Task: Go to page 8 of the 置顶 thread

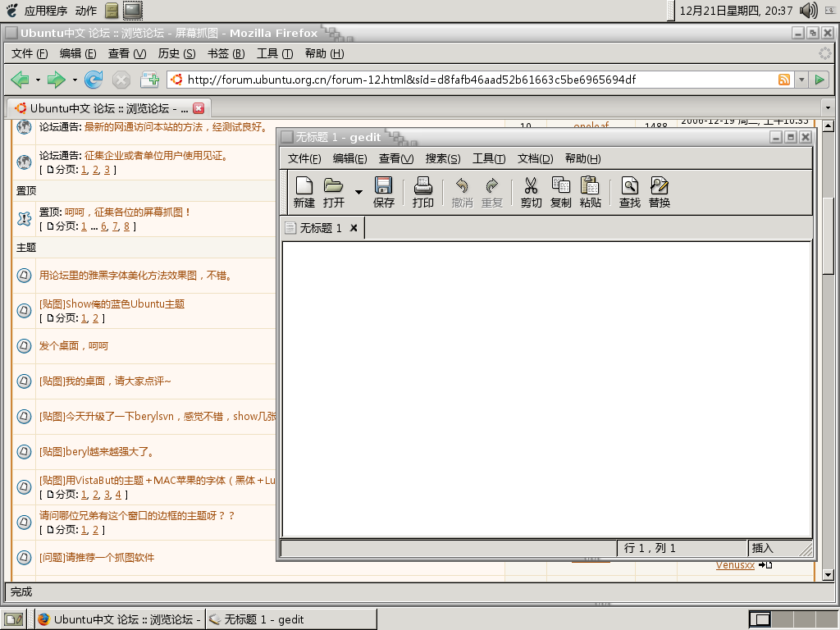Action: [126, 226]
